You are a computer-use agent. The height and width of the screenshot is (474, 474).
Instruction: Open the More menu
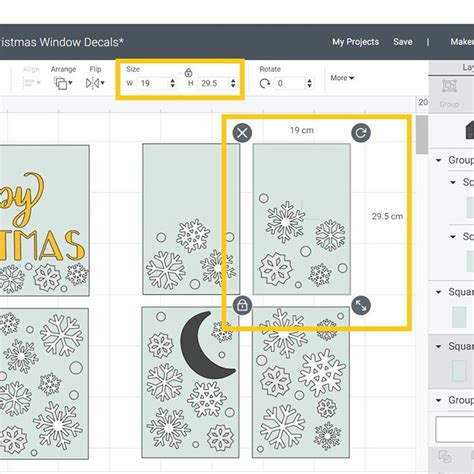click(x=342, y=78)
